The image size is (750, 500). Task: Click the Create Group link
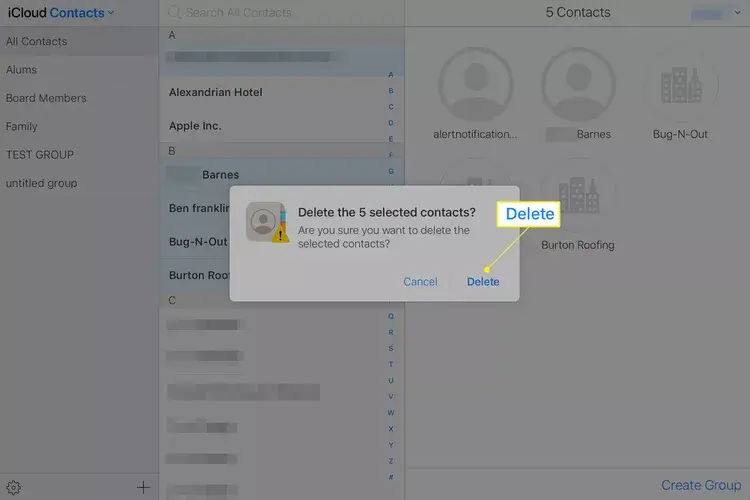tap(701, 485)
